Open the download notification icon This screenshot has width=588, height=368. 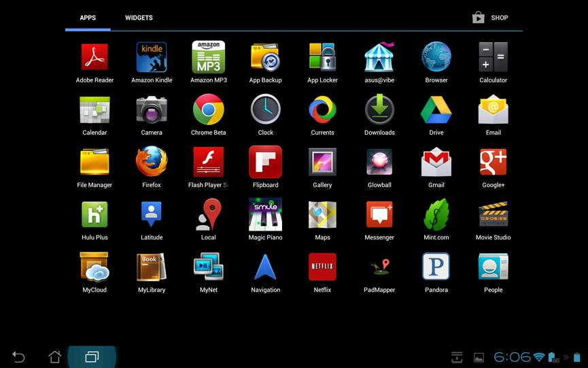(x=457, y=357)
